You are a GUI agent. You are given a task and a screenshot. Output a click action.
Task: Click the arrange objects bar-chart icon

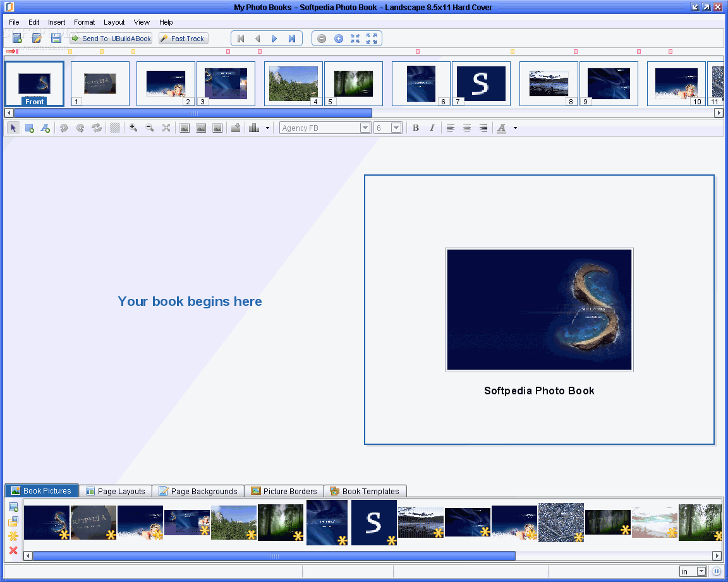tap(254, 128)
